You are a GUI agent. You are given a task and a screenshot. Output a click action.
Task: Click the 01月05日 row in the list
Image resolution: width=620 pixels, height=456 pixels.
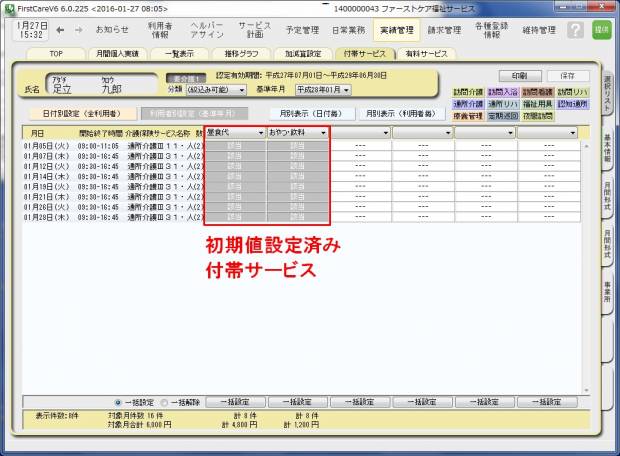click(x=110, y=145)
